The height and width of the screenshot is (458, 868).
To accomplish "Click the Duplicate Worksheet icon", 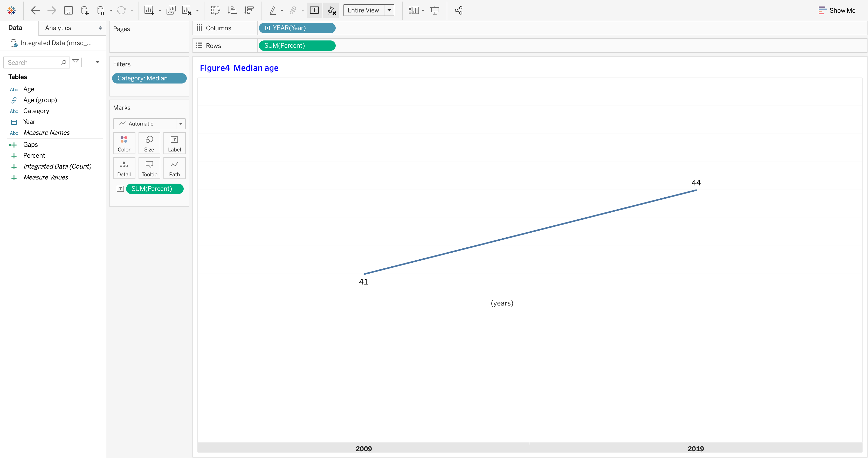I will (171, 10).
